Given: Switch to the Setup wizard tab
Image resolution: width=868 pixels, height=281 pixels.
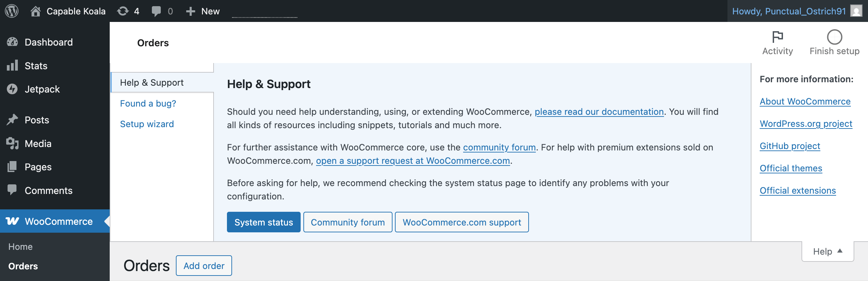Looking at the screenshot, I should point(147,124).
